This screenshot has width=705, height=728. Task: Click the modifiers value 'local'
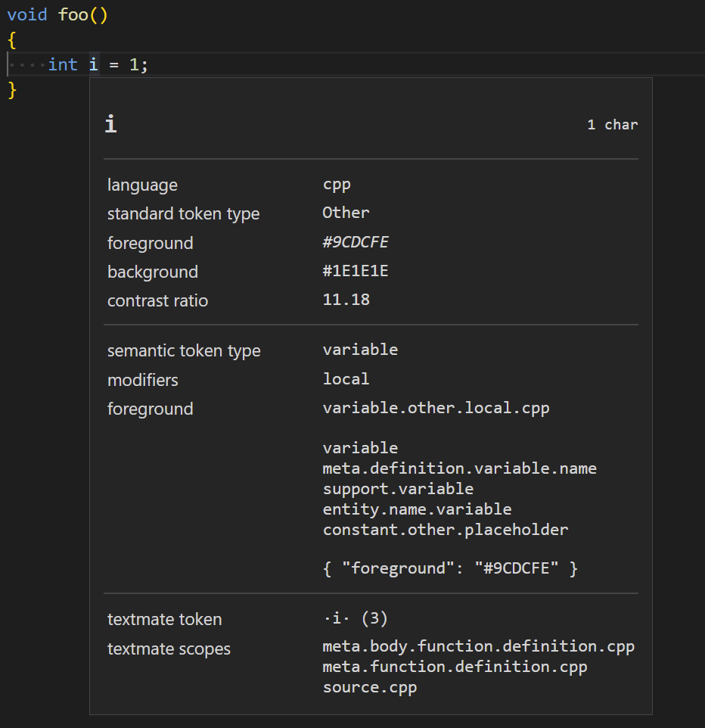click(x=346, y=379)
